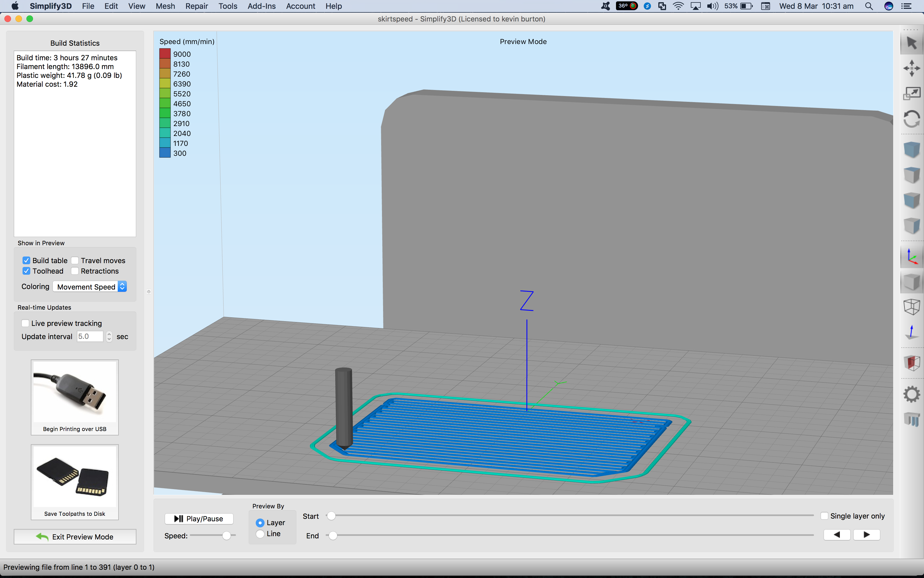The height and width of the screenshot is (578, 924).
Task: Click the "Build time: 3 hours 27 minutes" text
Action: pos(67,58)
